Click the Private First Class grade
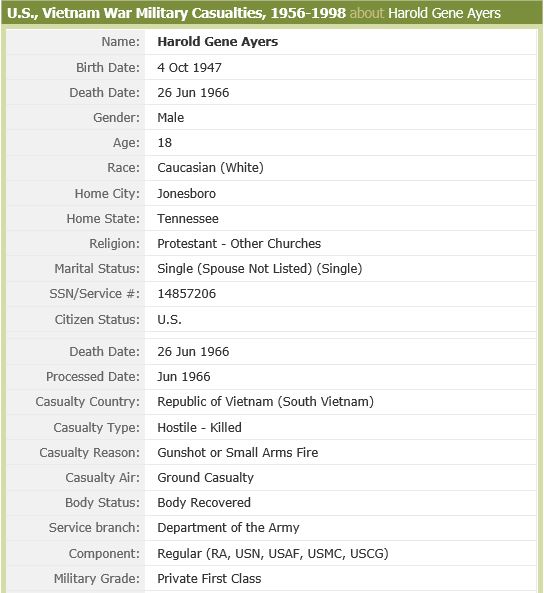The width and height of the screenshot is (544, 593). (x=209, y=578)
